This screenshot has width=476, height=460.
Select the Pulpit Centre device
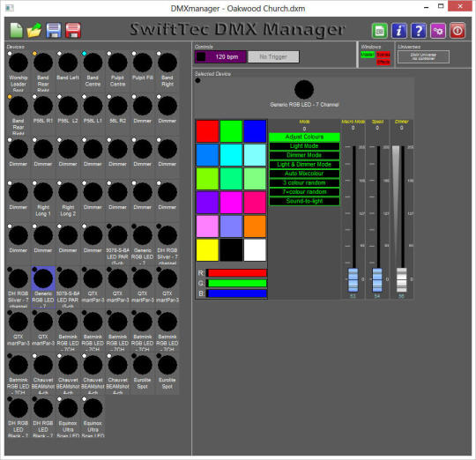click(118, 71)
